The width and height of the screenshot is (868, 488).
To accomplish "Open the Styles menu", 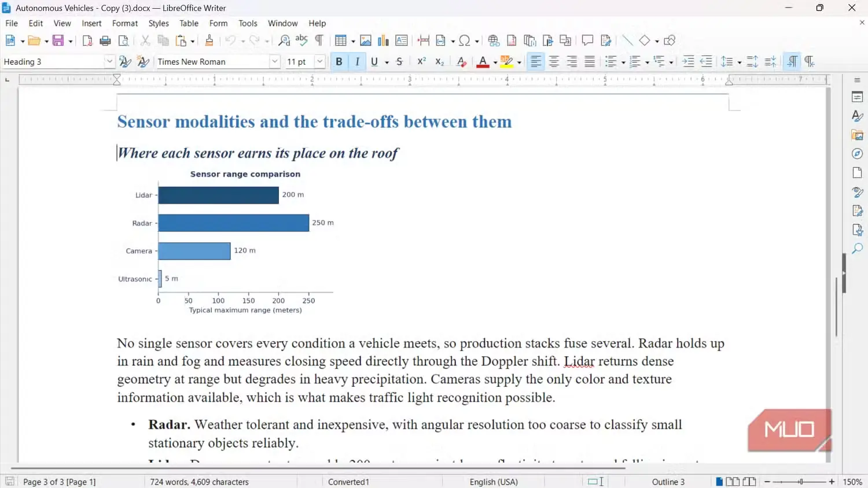I will click(159, 23).
